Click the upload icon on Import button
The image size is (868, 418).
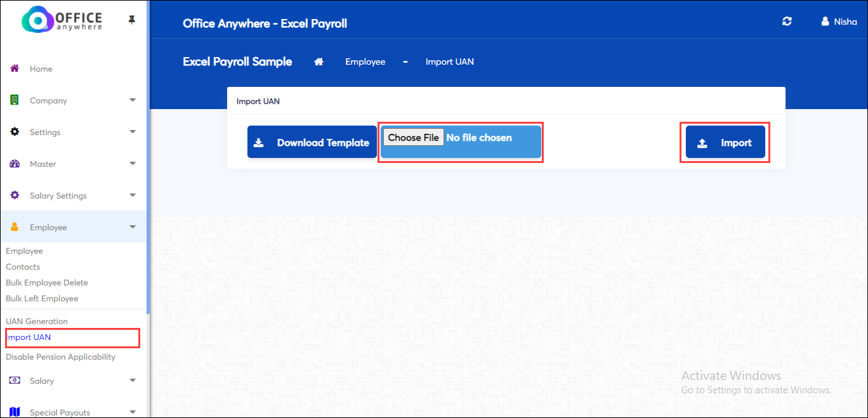click(x=702, y=143)
